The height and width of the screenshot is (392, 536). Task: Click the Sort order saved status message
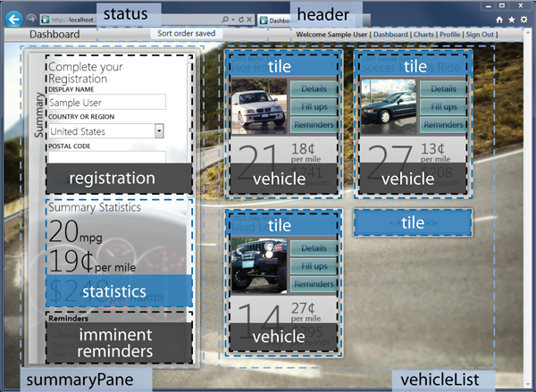pos(187,33)
